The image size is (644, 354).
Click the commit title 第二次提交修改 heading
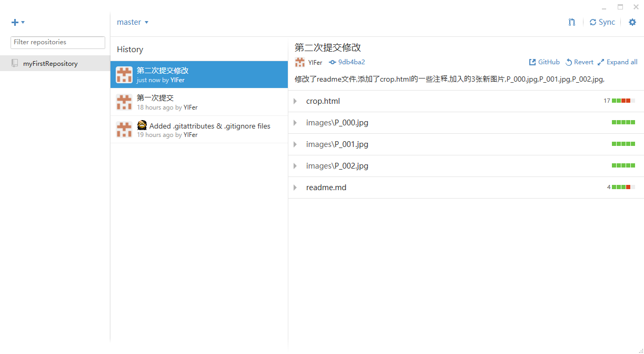click(x=328, y=47)
